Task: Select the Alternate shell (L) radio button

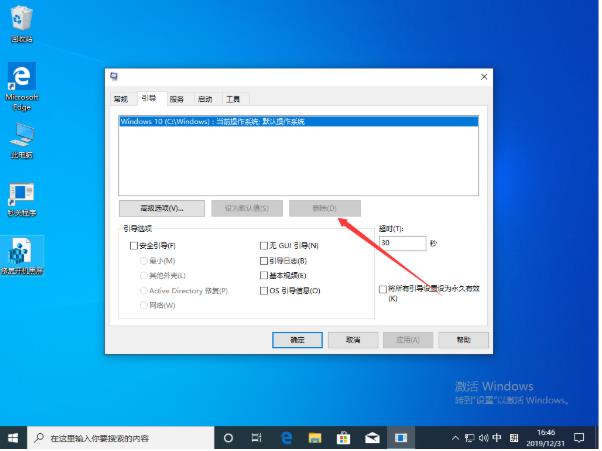Action: point(144,276)
